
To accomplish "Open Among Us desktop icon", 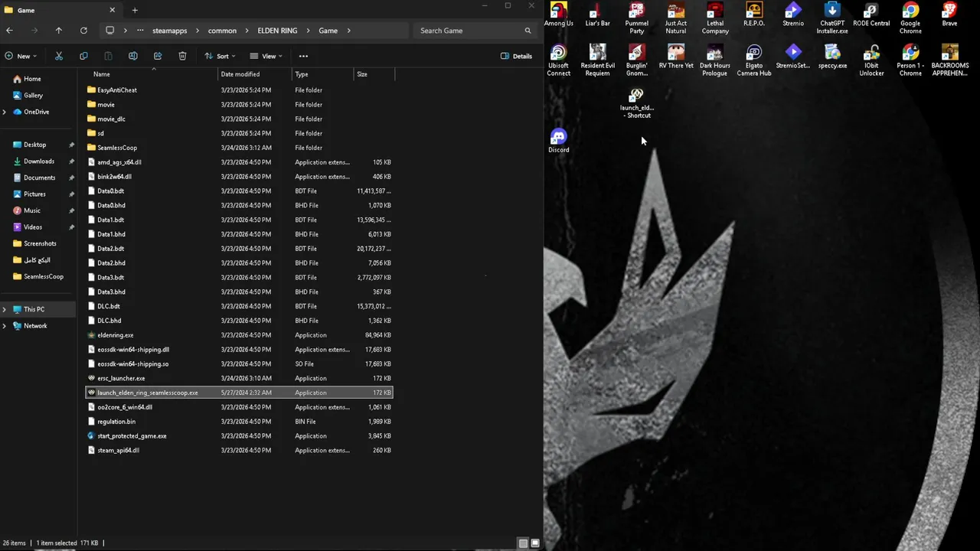I will pyautogui.click(x=559, y=15).
